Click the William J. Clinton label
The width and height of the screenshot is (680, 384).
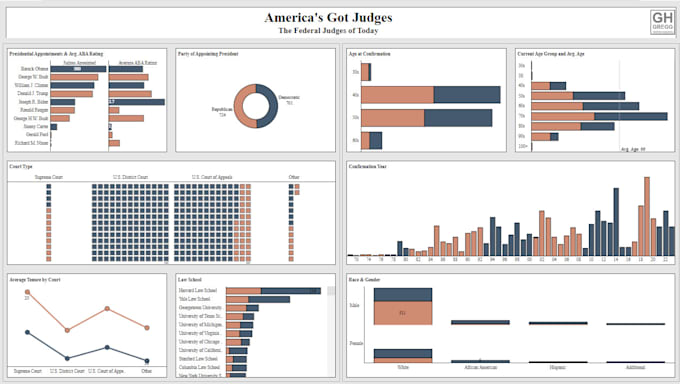click(31, 85)
